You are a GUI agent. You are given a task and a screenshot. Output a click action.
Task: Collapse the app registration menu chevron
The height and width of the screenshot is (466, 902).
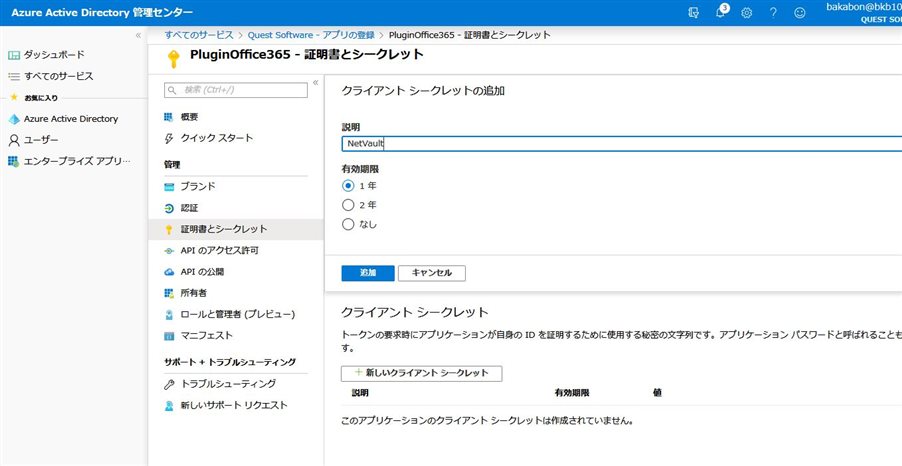pyautogui.click(x=315, y=83)
